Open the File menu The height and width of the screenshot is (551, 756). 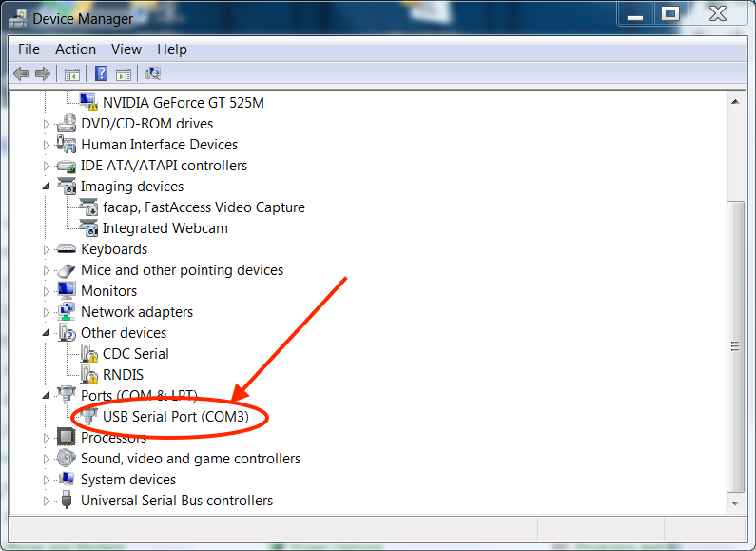point(29,49)
